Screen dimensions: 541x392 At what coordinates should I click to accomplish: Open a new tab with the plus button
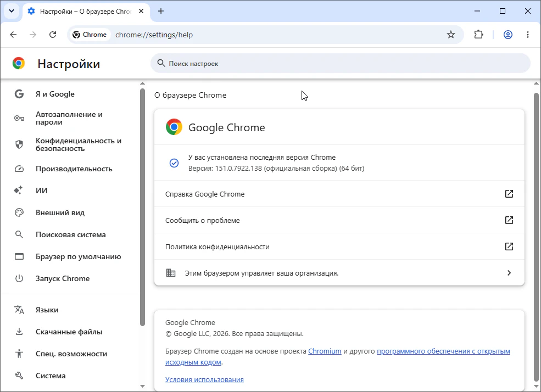[161, 11]
